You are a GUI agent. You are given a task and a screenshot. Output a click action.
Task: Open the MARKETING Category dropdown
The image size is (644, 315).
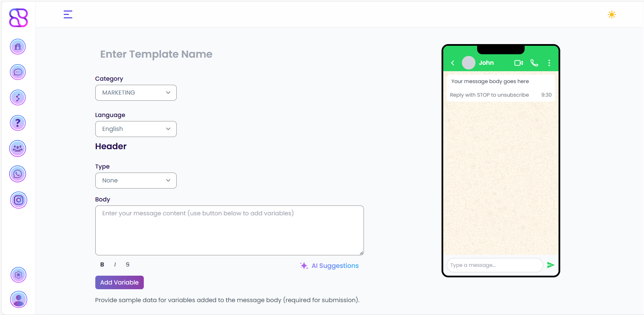(136, 93)
